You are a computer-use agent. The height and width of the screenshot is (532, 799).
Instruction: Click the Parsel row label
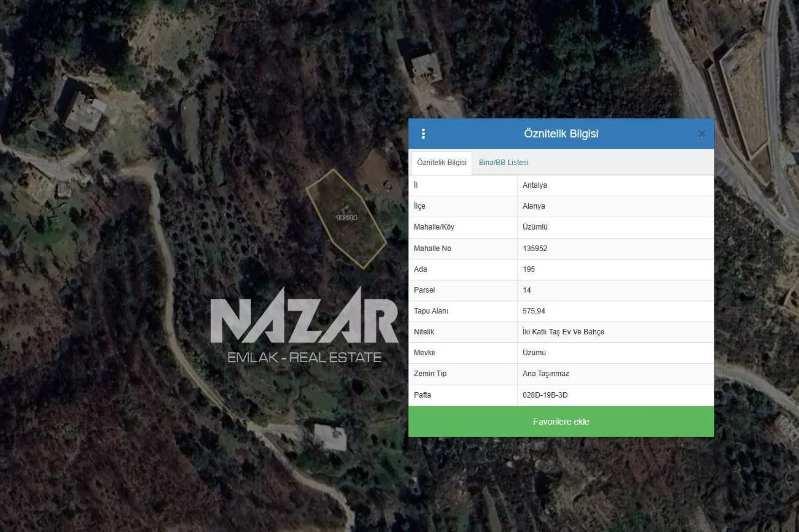coord(424,290)
